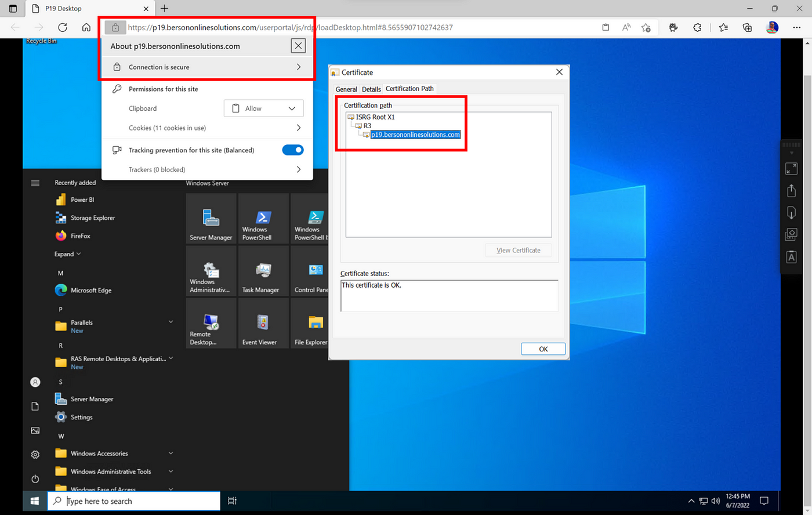Expand the Parallels folder
Viewport: 812px width, 515px height.
click(171, 322)
